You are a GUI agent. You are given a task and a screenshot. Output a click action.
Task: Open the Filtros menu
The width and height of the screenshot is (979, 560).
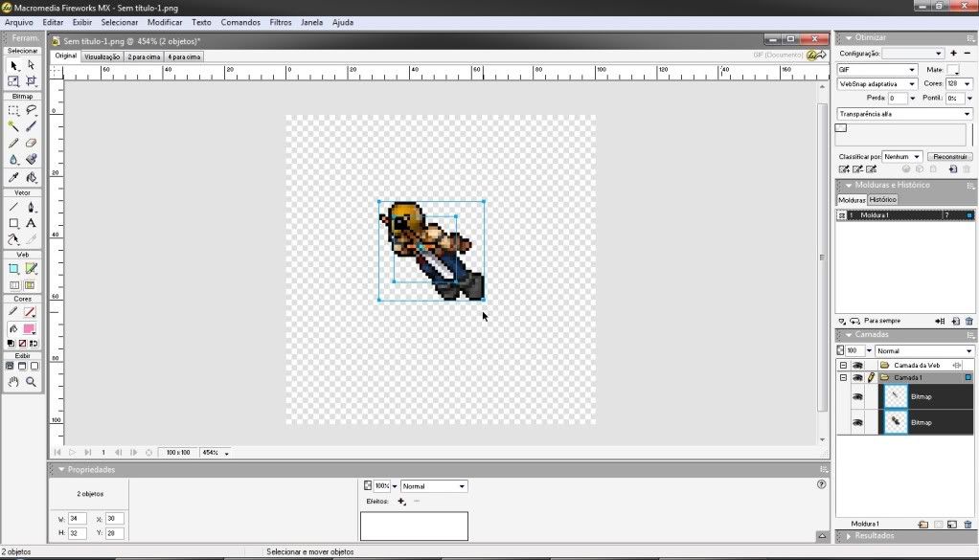(280, 22)
